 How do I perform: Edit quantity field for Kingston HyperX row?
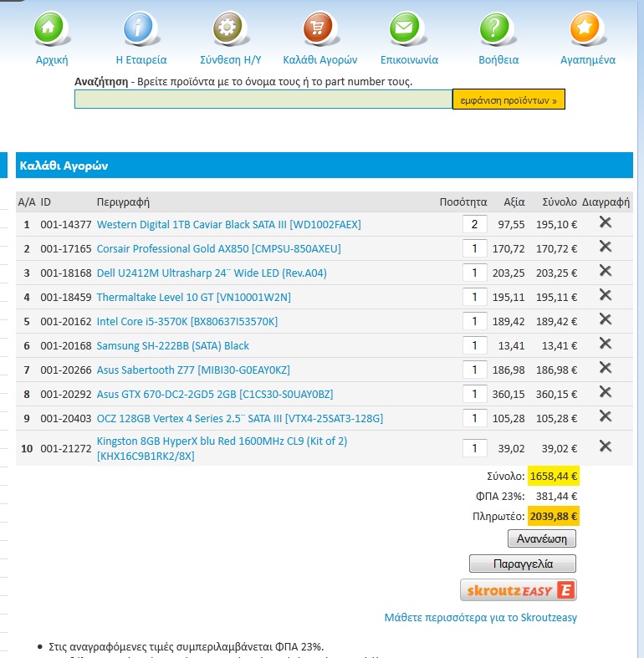(x=475, y=448)
